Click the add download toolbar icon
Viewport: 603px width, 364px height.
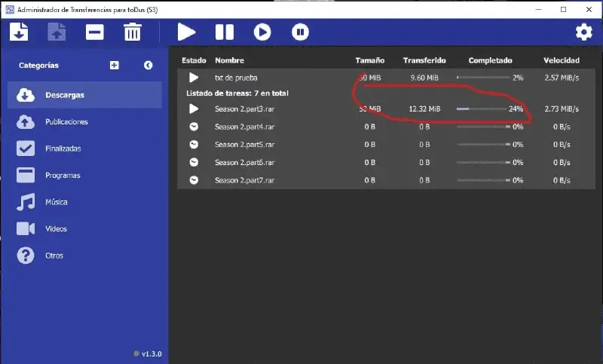[x=19, y=32]
